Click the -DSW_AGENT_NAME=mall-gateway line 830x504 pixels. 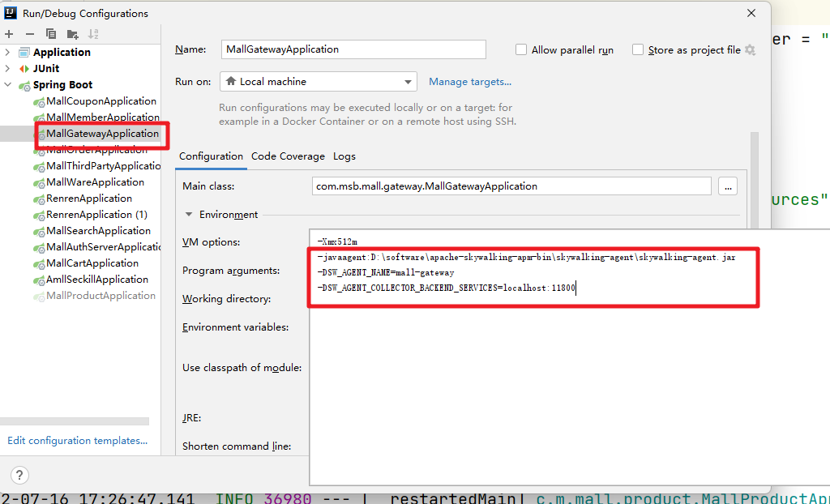pos(385,272)
